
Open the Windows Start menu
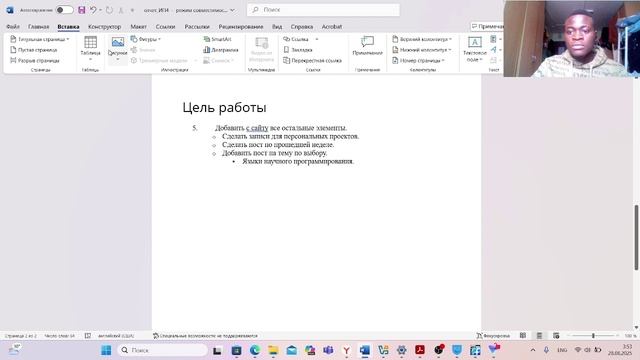click(x=106, y=350)
